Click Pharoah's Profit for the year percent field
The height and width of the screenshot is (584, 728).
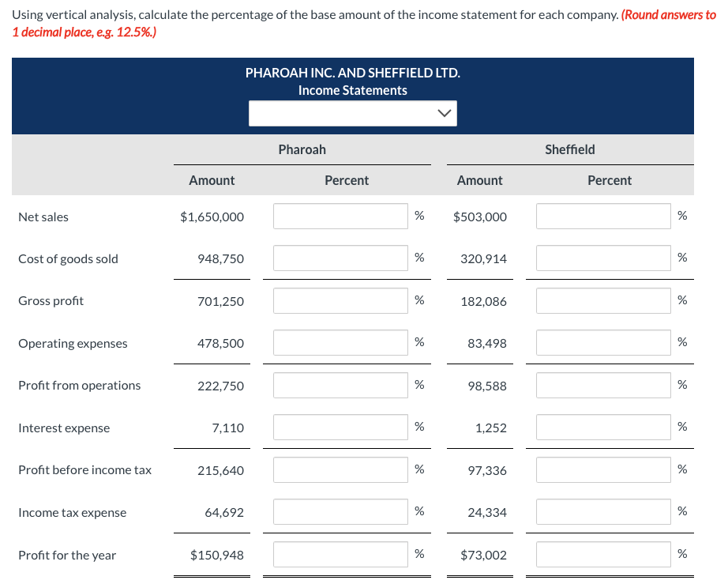(340, 554)
